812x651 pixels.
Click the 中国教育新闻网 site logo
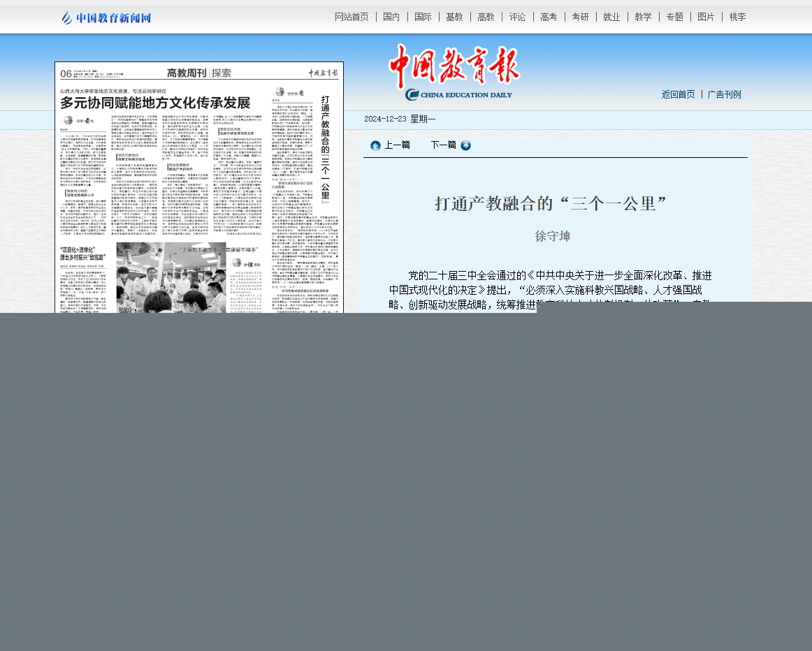point(106,17)
